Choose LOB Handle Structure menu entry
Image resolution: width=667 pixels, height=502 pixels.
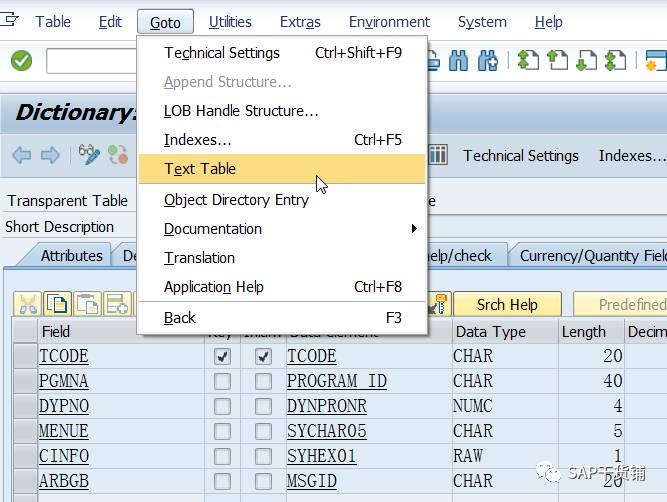(x=282, y=111)
